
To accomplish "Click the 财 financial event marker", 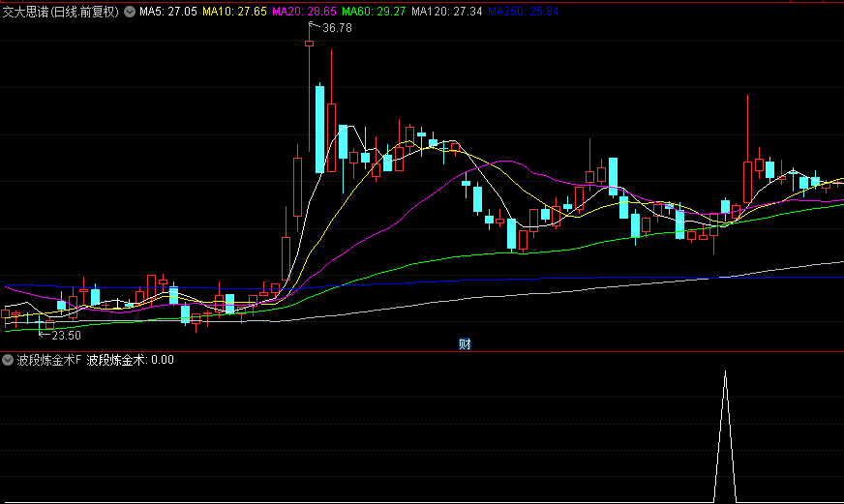I will click(465, 344).
